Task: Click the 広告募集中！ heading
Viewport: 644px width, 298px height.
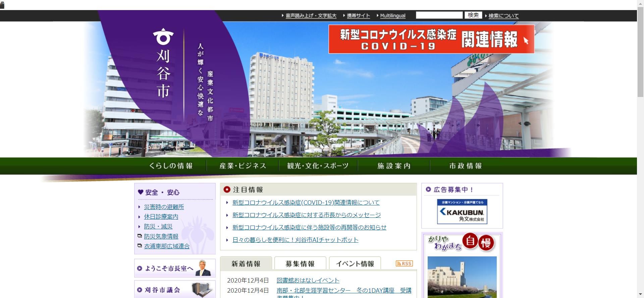Action: 453,190
